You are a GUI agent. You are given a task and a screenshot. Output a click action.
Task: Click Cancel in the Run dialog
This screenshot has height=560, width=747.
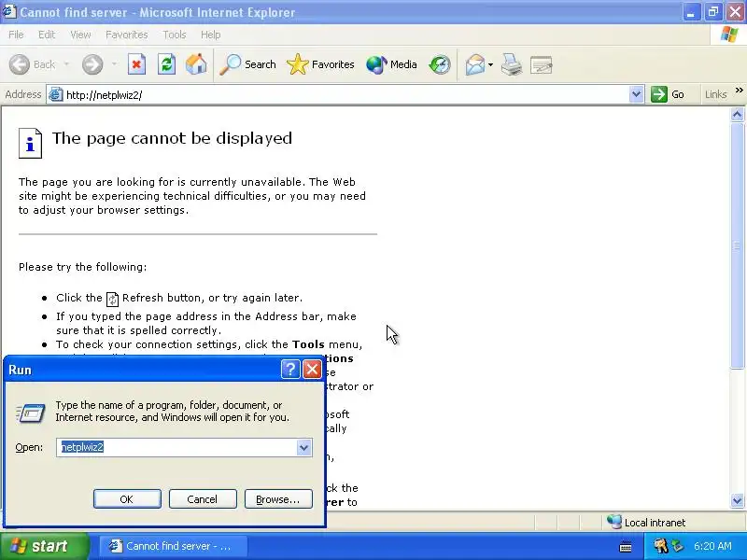tap(203, 499)
